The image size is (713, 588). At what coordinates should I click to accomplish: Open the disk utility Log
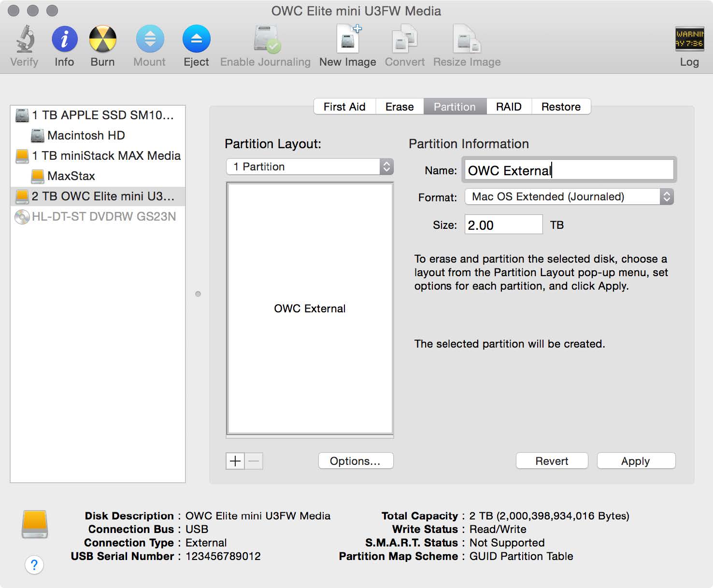coord(689,43)
